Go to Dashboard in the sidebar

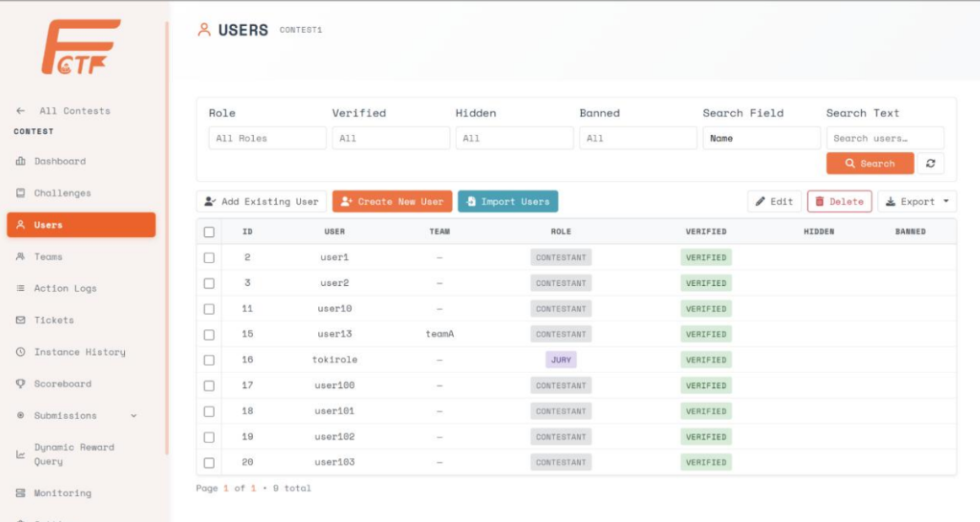81,161
